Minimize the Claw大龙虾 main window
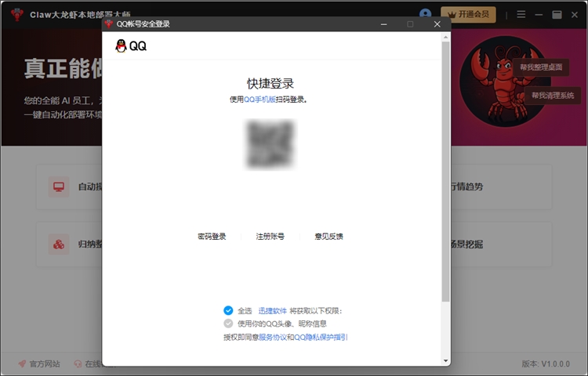 coord(539,15)
